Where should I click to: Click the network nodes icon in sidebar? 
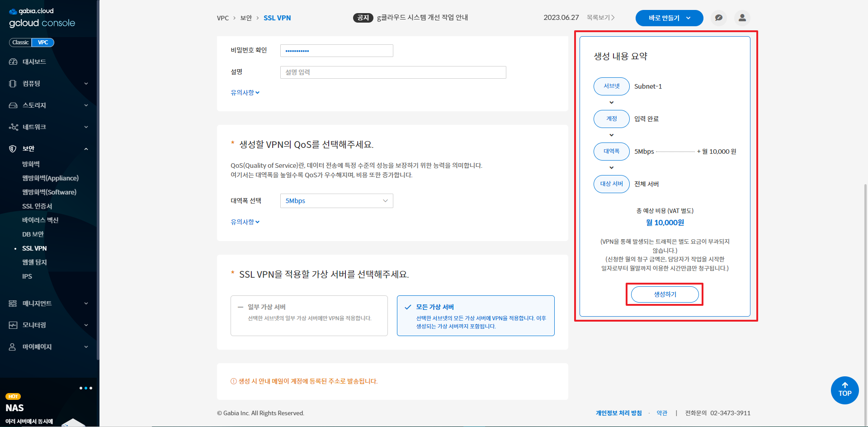[x=13, y=127]
